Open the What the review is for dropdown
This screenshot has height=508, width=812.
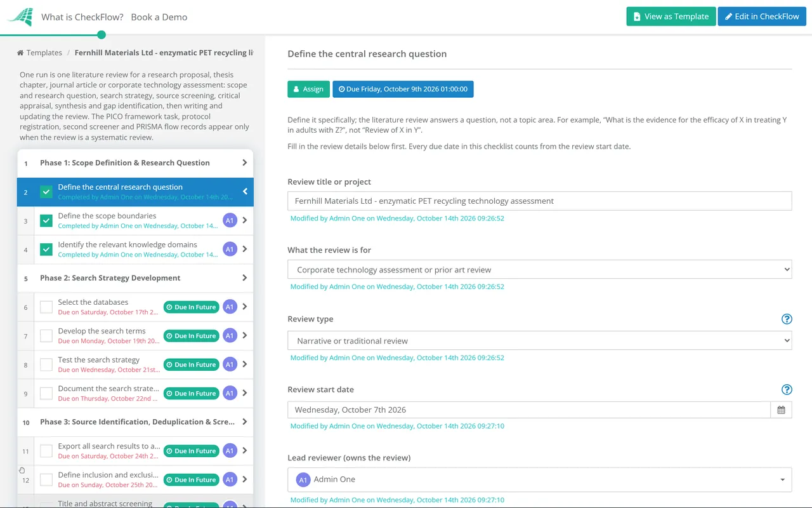pos(540,269)
